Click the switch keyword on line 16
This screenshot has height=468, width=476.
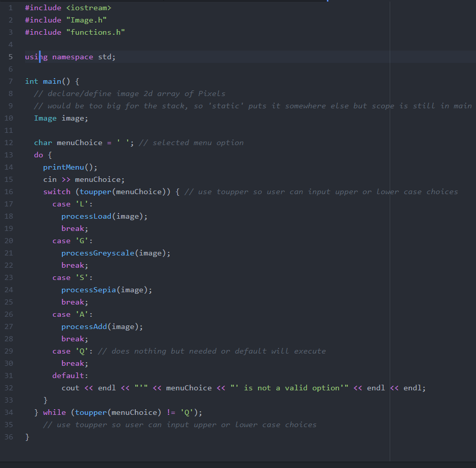pyautogui.click(x=57, y=191)
